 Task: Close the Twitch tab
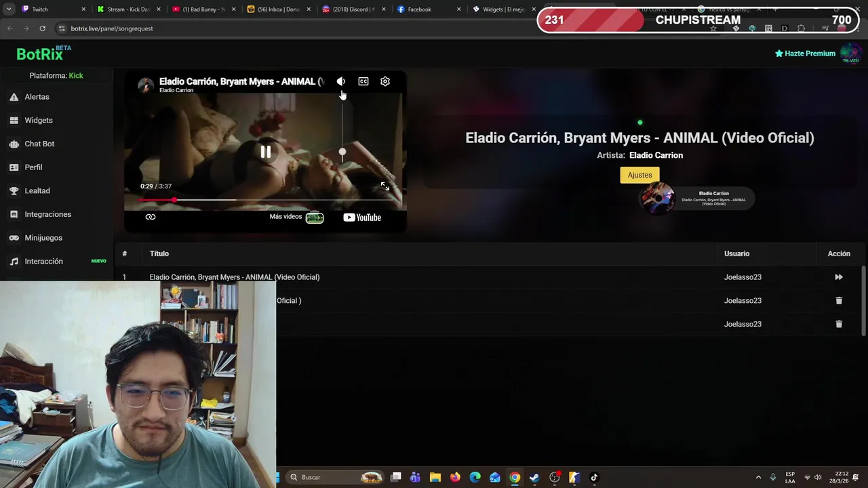pos(84,9)
